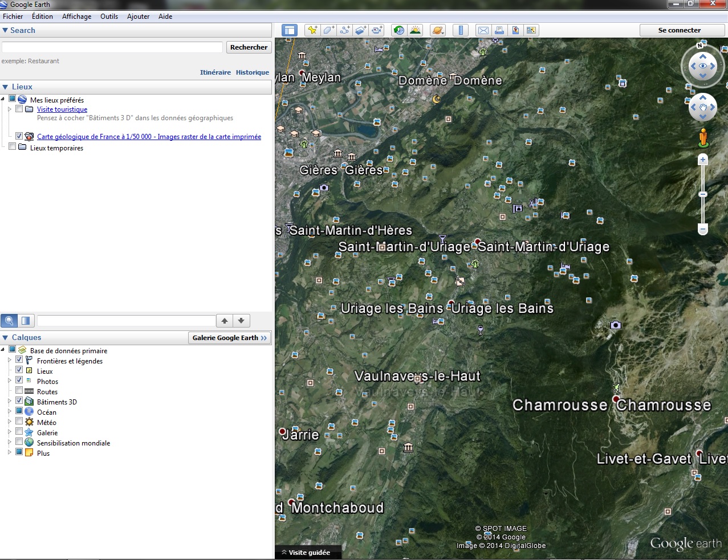Collapse the Search panel header
728x560 pixels.
coord(136,30)
